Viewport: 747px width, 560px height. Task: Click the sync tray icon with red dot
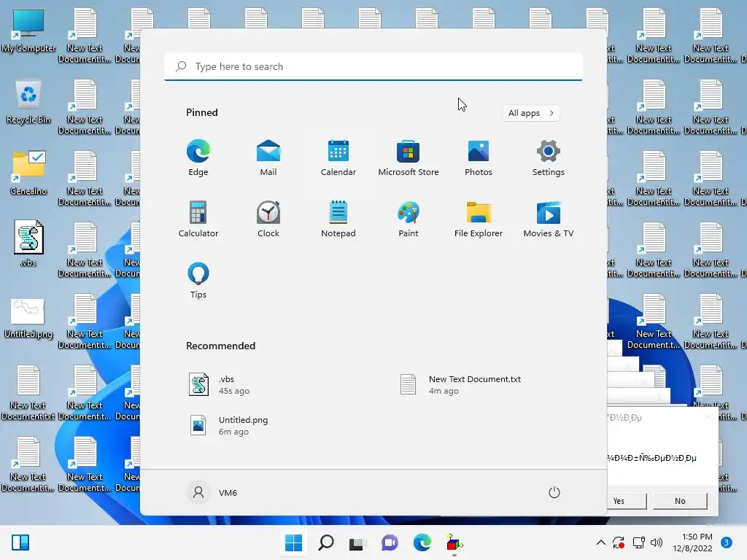(619, 542)
